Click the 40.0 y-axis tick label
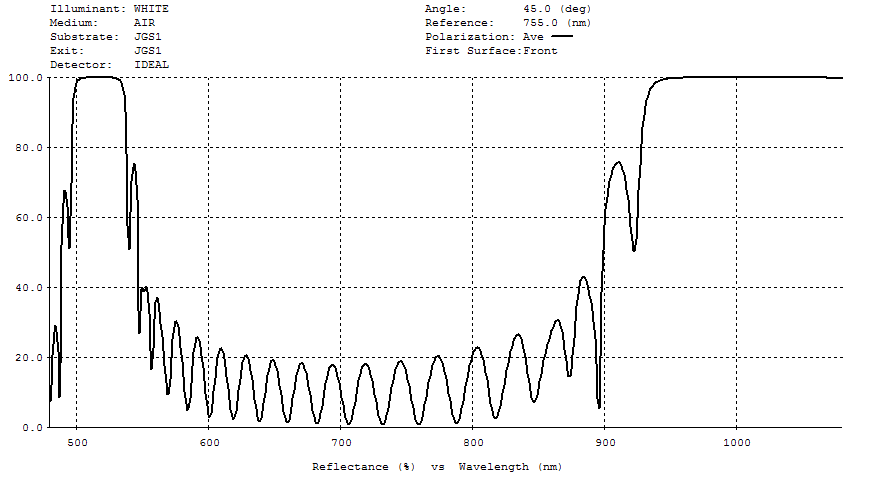Screen dimensions: 875x480 pos(27,287)
